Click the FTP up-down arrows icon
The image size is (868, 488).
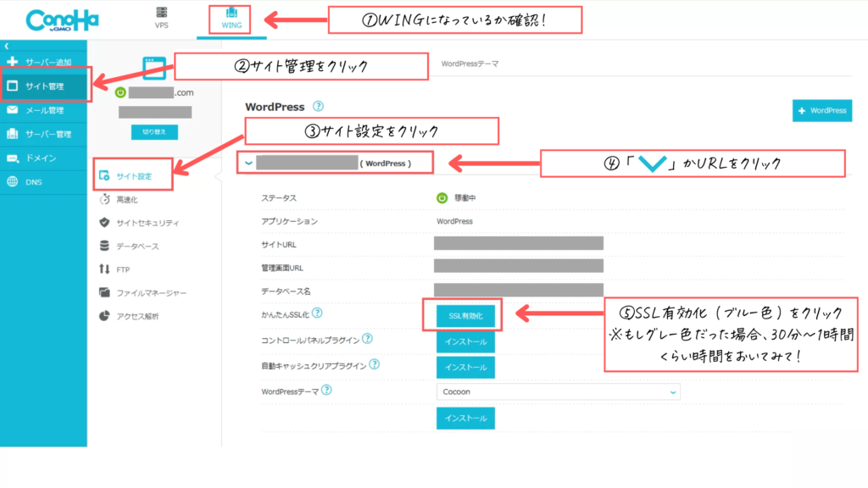tap(104, 269)
